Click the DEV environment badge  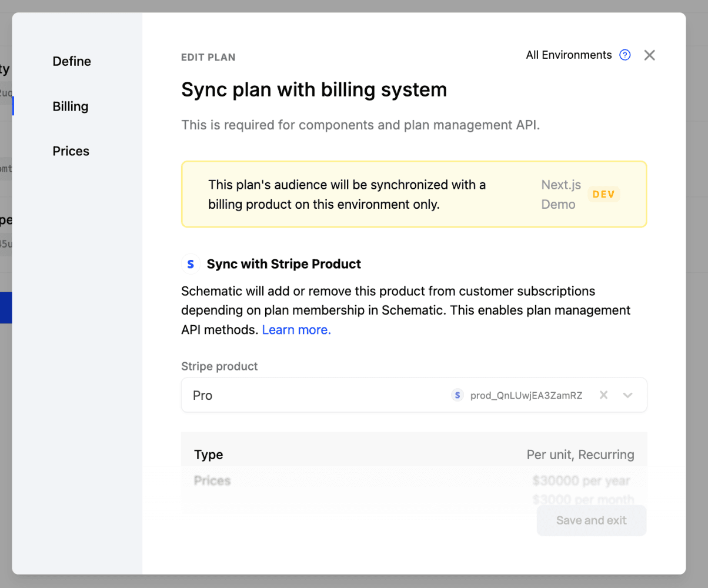(x=604, y=194)
